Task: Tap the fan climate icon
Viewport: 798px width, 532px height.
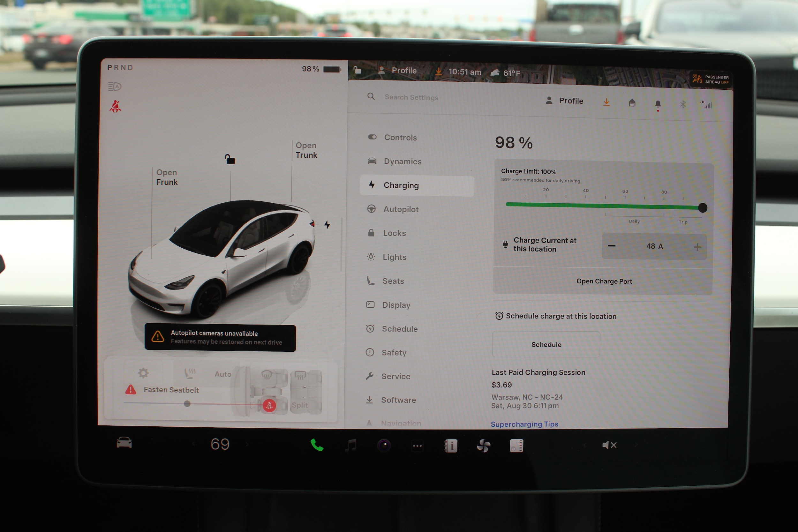Action: (x=484, y=446)
